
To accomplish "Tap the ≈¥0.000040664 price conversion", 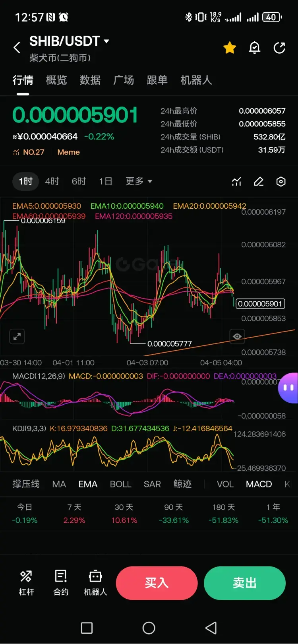I will [45, 136].
